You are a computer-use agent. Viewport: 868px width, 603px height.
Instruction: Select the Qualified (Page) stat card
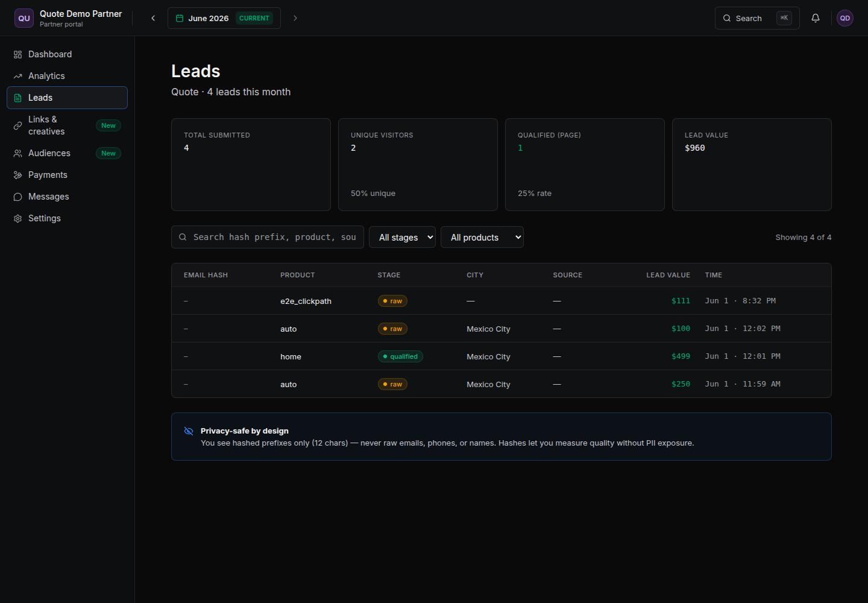click(585, 165)
